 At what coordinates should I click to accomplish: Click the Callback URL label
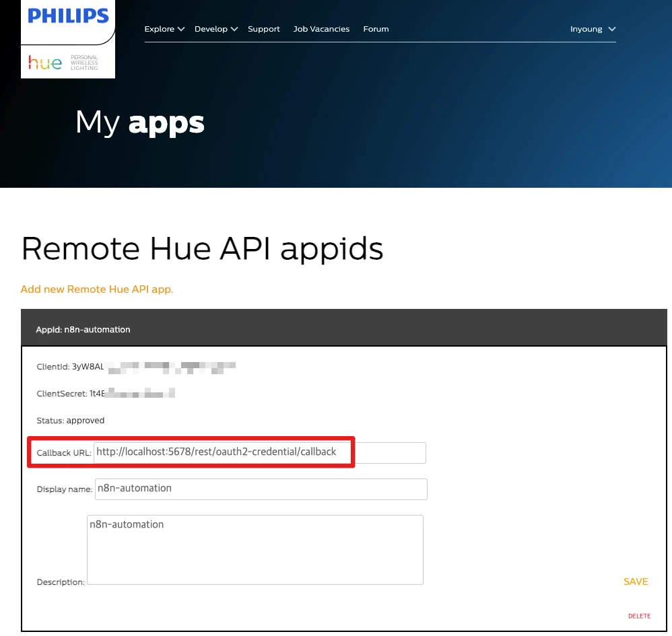tap(64, 453)
